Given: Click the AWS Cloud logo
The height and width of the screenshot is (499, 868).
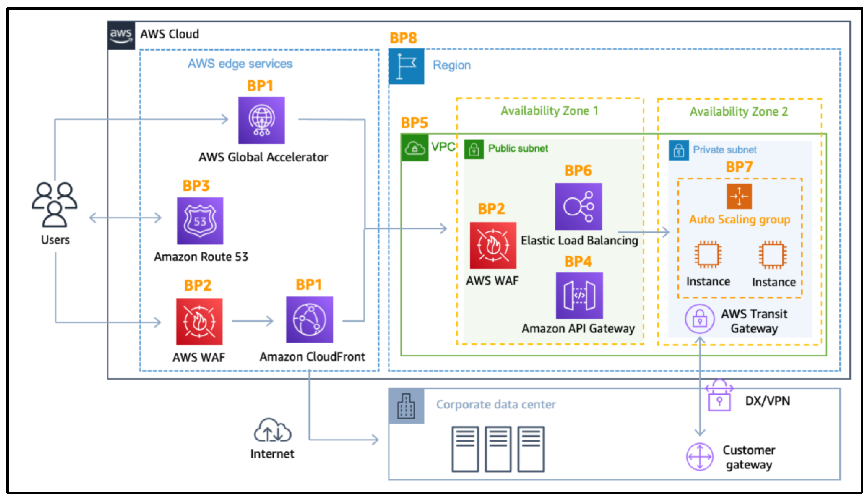Looking at the screenshot, I should [x=121, y=35].
